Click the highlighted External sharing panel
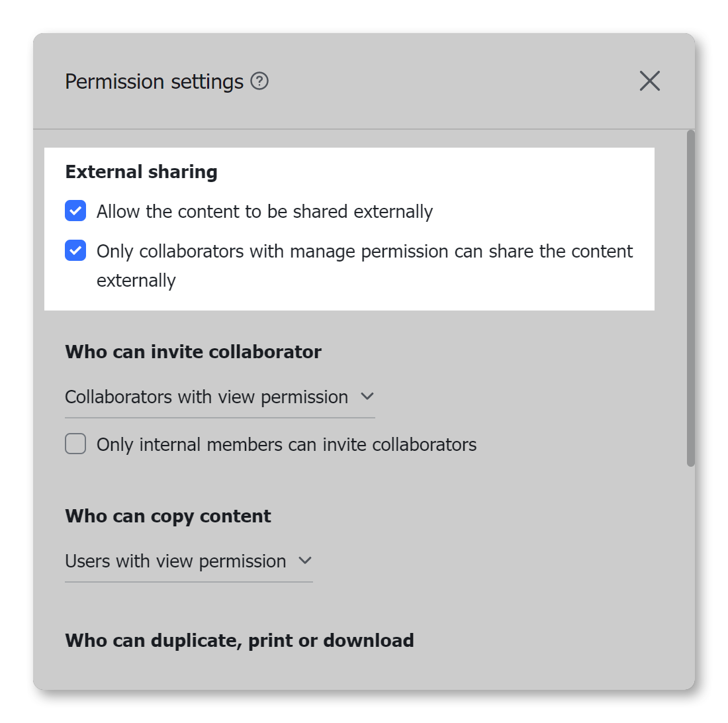 [x=349, y=228]
